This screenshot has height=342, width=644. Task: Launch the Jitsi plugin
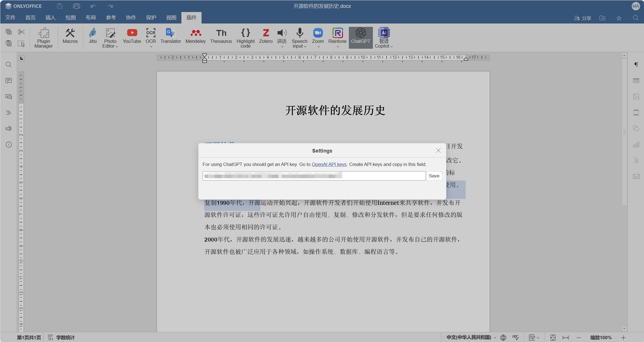click(93, 36)
